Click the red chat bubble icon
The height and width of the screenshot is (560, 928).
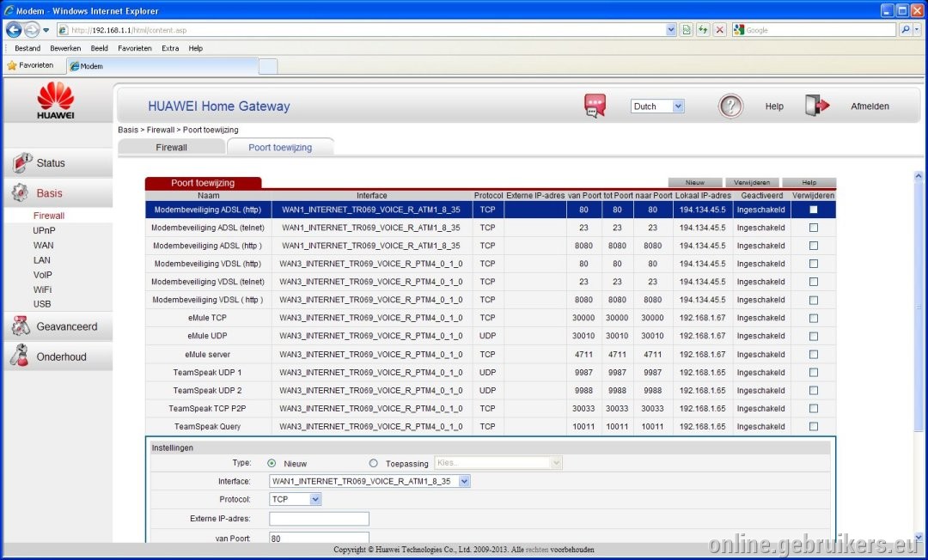(595, 106)
